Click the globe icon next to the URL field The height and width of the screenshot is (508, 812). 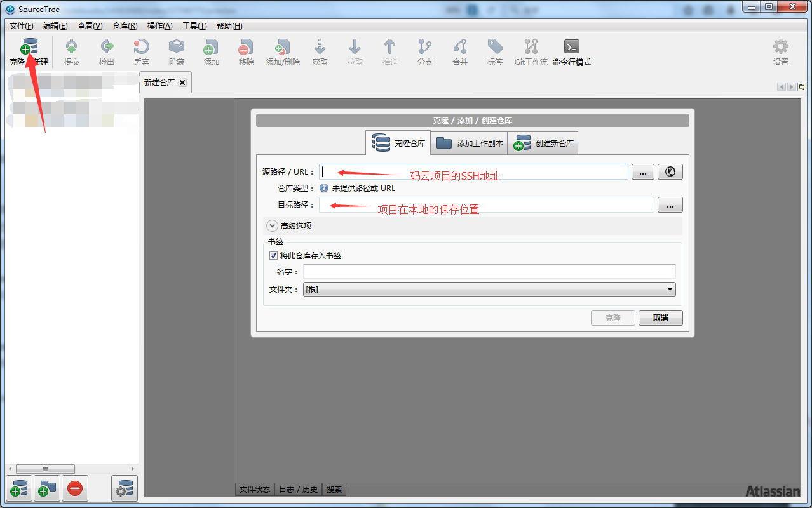(670, 171)
